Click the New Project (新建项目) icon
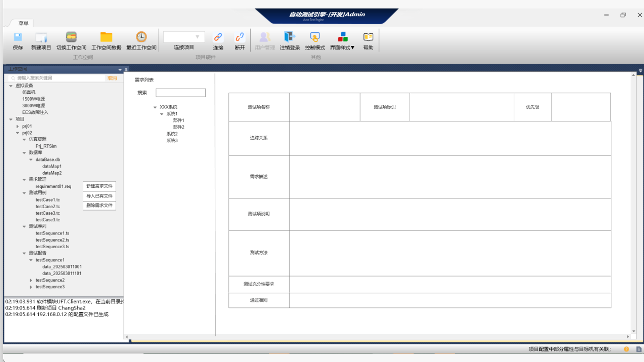This screenshot has width=644, height=362. [x=41, y=37]
